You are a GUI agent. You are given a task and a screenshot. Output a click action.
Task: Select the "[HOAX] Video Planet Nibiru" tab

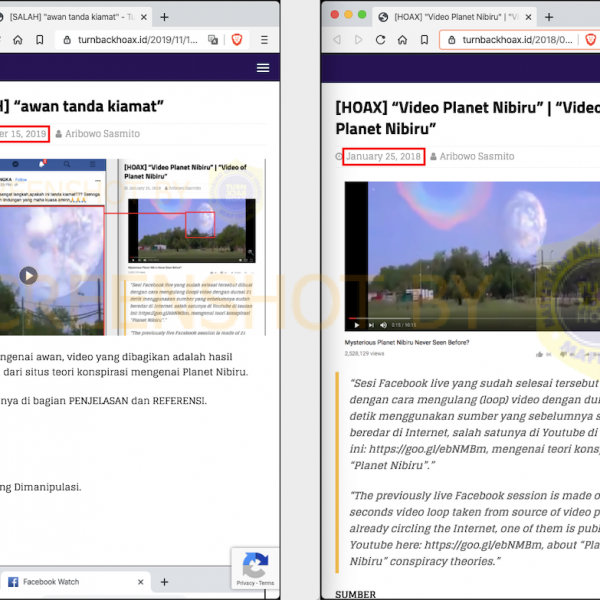(454, 17)
